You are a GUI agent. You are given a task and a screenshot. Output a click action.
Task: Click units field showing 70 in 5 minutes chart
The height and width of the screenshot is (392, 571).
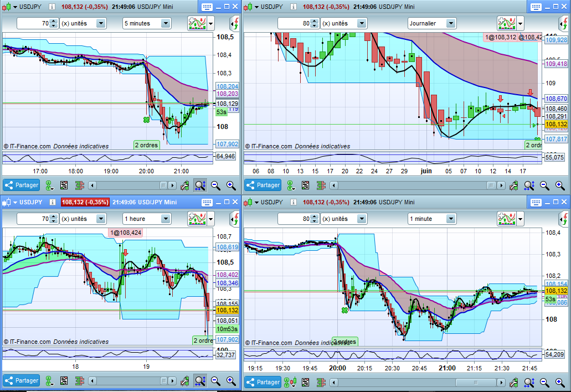point(33,24)
